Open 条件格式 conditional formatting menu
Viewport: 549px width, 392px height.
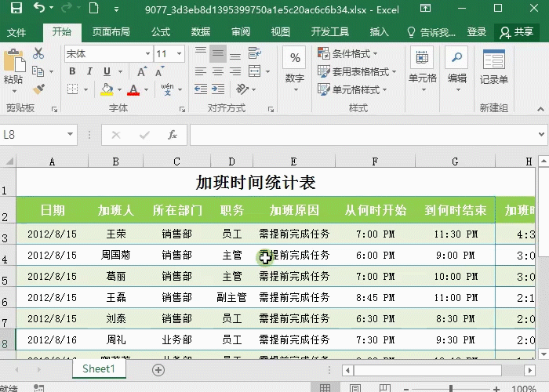pos(347,53)
